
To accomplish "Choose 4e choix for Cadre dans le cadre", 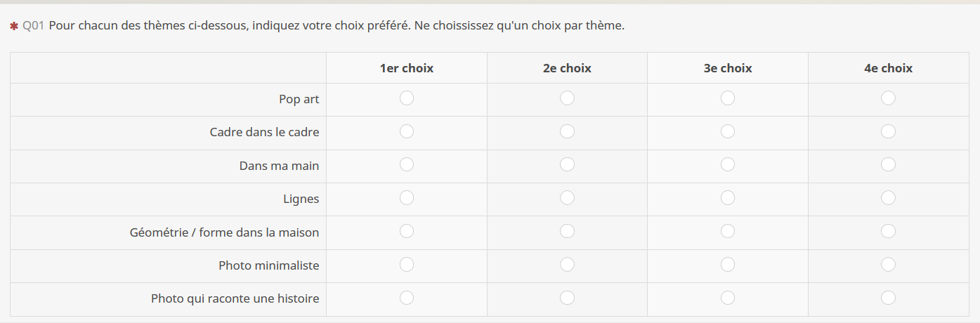I will click(x=888, y=131).
